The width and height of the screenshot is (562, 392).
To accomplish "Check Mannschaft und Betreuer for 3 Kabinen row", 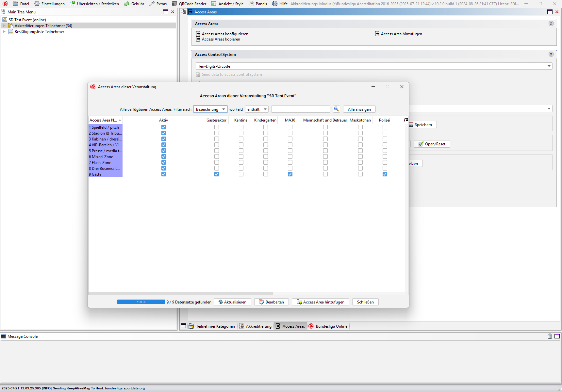I will pos(325,139).
